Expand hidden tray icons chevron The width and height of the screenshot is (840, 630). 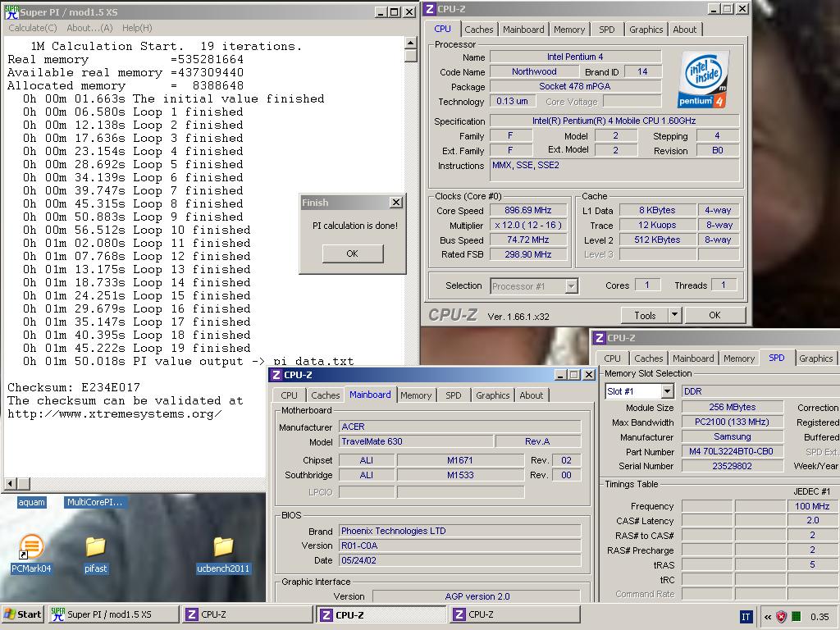(x=768, y=617)
